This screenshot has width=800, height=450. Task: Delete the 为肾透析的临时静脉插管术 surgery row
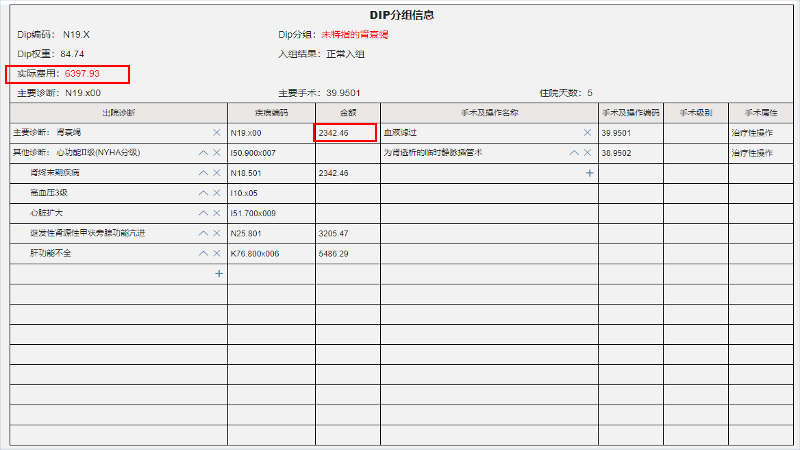click(x=588, y=153)
